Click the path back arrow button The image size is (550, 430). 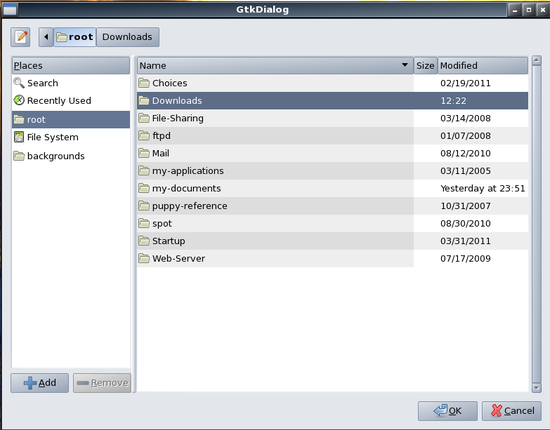[46, 37]
